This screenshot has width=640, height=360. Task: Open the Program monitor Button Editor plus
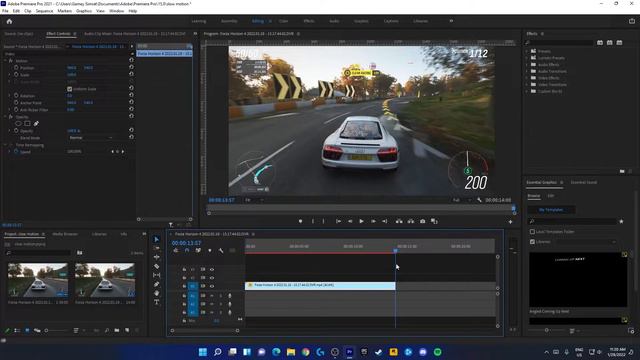click(x=510, y=222)
